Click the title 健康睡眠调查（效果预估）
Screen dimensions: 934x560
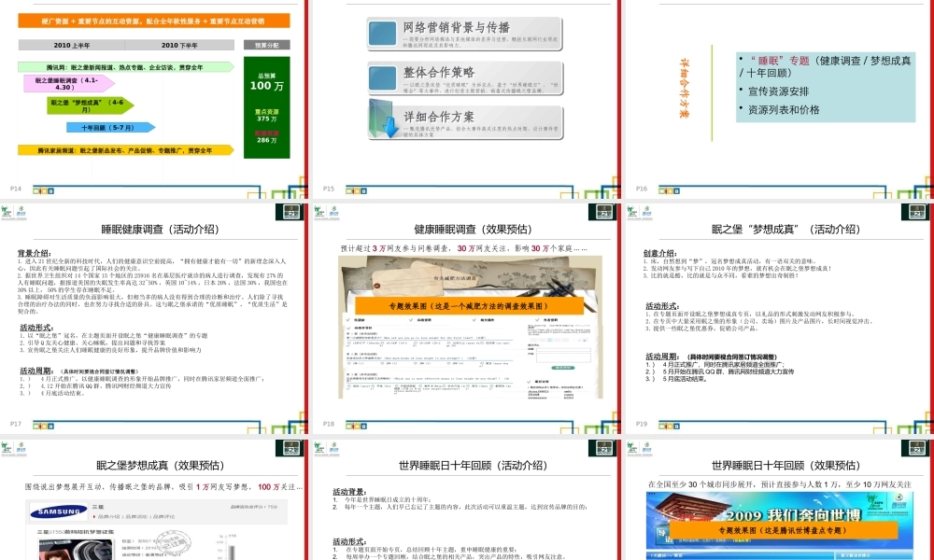click(473, 229)
